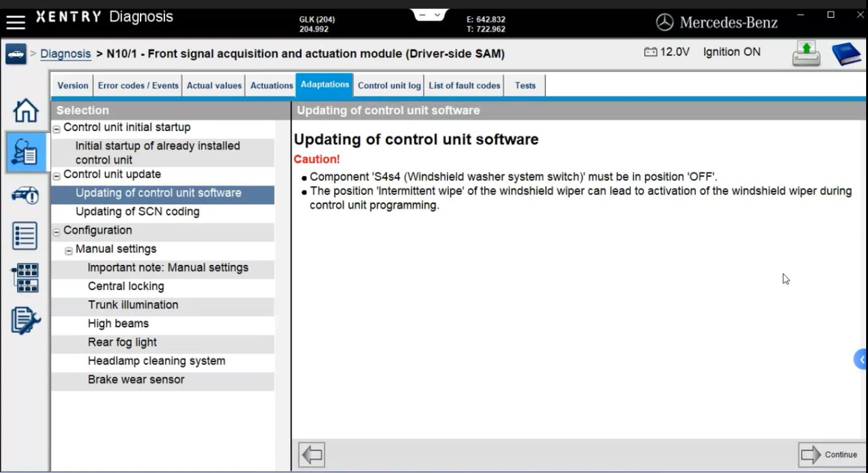Switch to the Actual values tab
868x473 pixels.
(x=214, y=86)
